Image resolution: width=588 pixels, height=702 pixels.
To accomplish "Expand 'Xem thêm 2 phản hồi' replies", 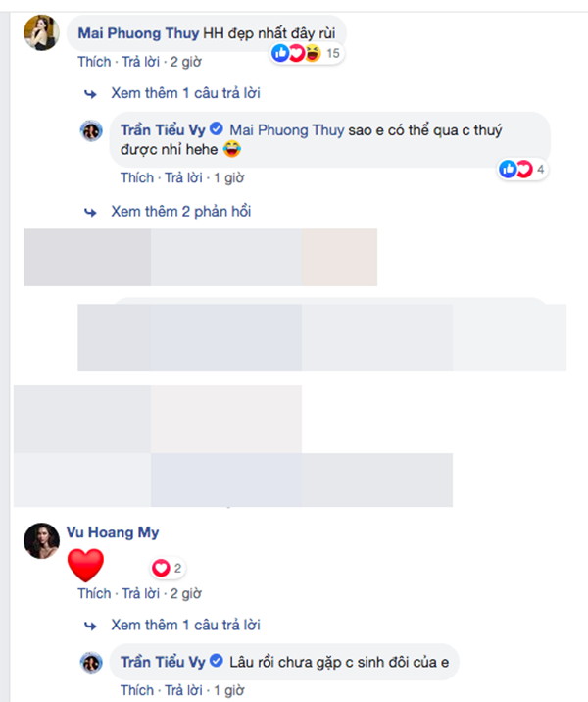I will tap(180, 212).
